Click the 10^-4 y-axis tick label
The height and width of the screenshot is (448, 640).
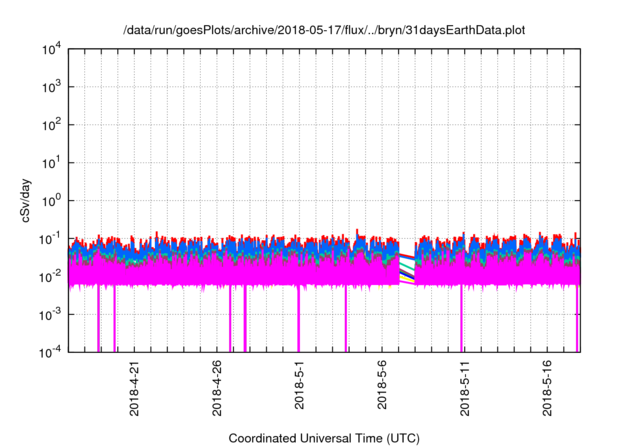pos(51,352)
